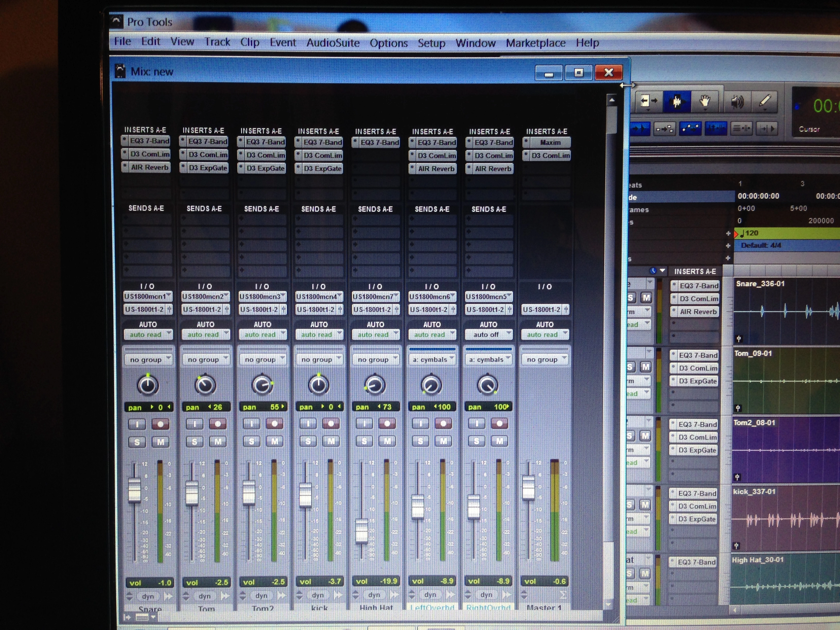The image size is (840, 630).
Task: Mute the Snare channel
Action: point(160,442)
